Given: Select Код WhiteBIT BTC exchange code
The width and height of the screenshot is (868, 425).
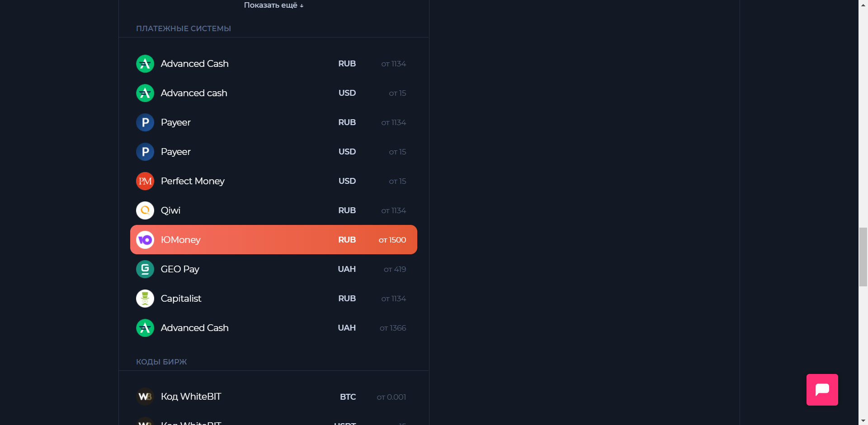Looking at the screenshot, I should click(x=274, y=397).
